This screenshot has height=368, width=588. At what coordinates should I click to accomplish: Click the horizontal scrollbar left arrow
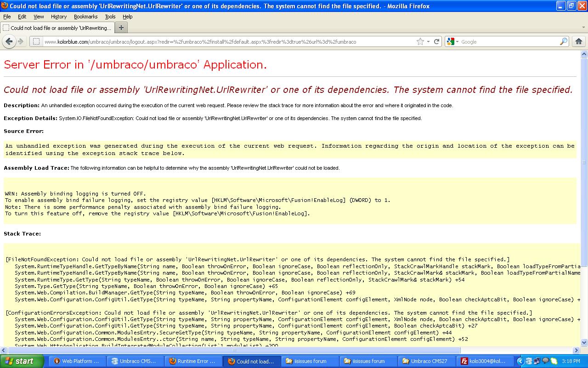[4, 350]
